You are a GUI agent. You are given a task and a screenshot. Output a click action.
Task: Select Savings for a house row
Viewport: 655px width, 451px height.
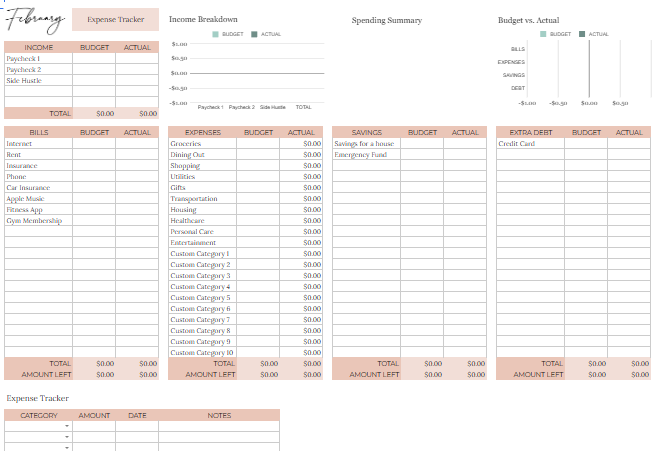(x=409, y=144)
